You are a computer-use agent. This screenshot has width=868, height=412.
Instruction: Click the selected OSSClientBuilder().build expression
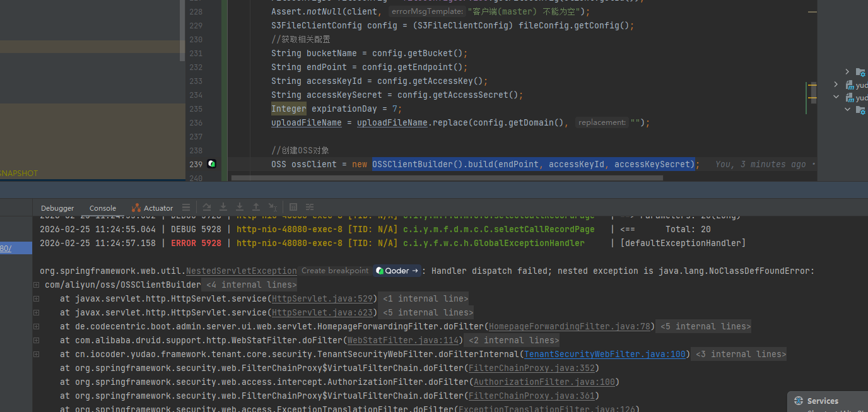point(532,164)
